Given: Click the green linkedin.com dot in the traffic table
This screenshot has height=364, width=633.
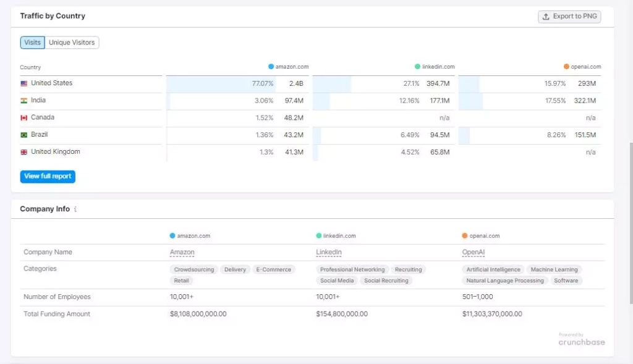Looking at the screenshot, I should point(417,67).
